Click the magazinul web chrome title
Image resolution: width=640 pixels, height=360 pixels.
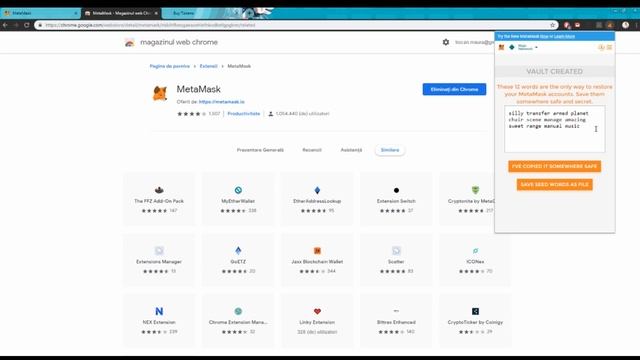[x=179, y=42]
